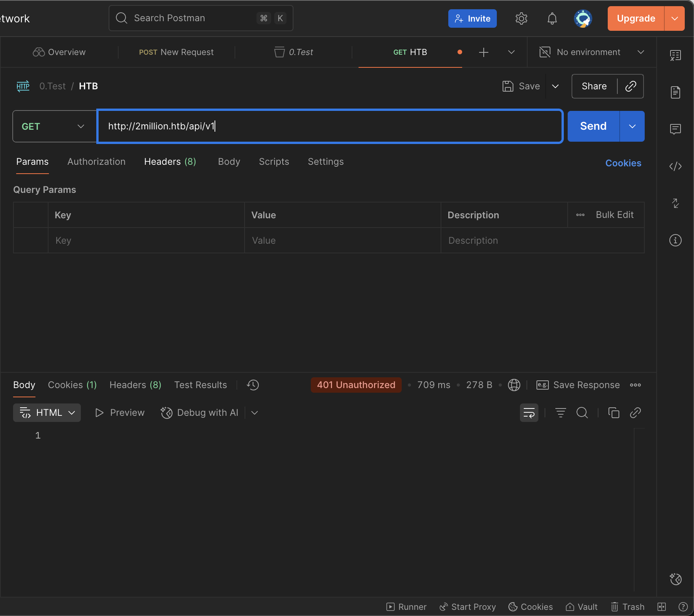The width and height of the screenshot is (694, 616).
Task: Open the GET method dropdown
Action: coord(55,126)
